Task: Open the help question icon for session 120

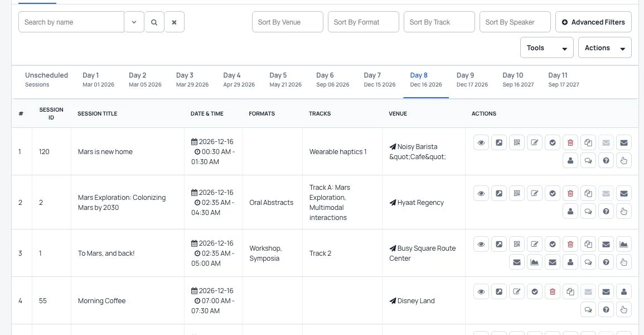Action: coord(606,161)
